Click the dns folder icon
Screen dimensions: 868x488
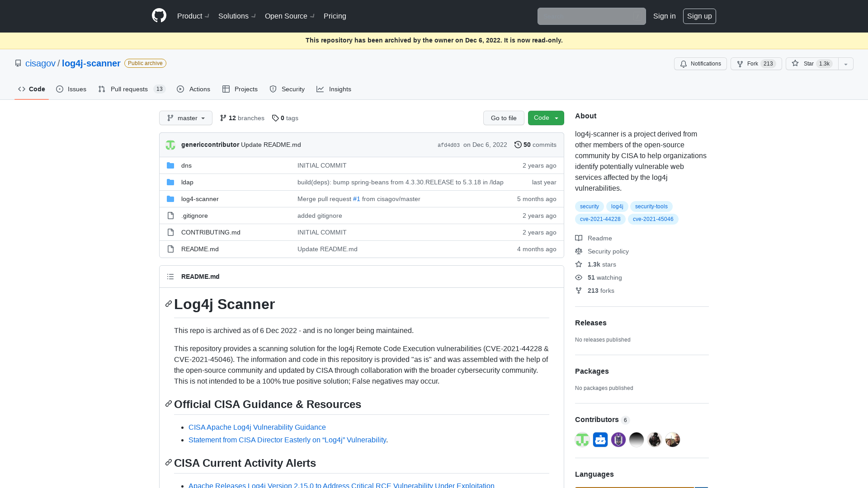click(x=170, y=165)
